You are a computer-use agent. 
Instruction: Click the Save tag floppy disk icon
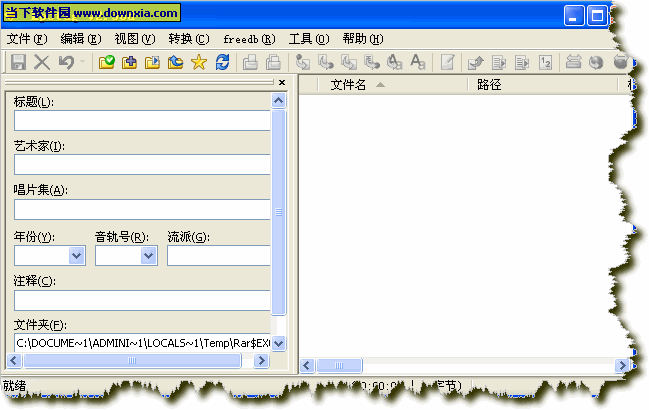point(18,62)
